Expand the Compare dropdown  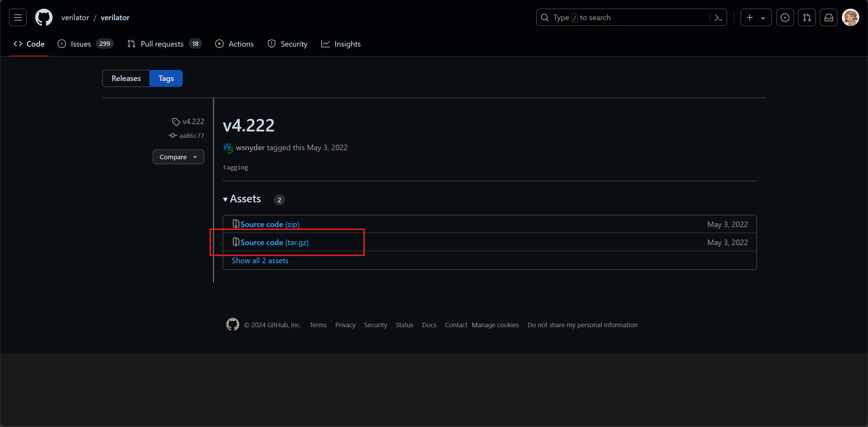point(179,157)
